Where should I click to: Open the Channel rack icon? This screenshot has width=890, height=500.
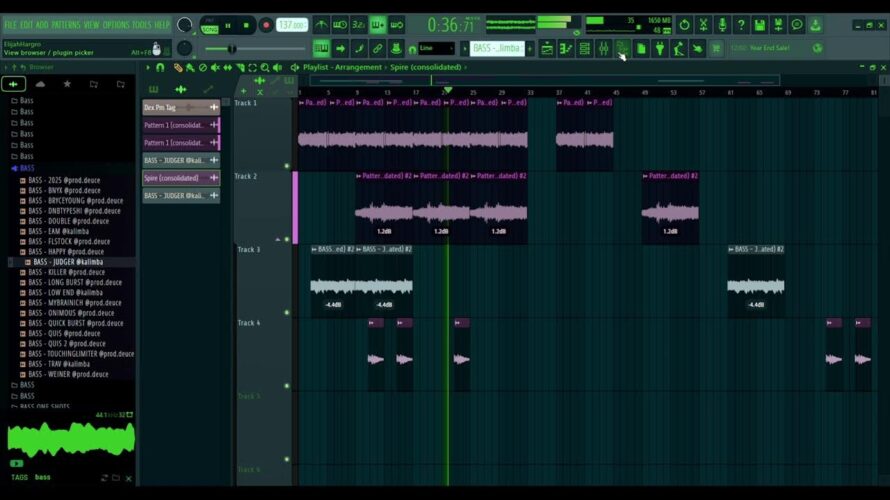pyautogui.click(x=585, y=49)
